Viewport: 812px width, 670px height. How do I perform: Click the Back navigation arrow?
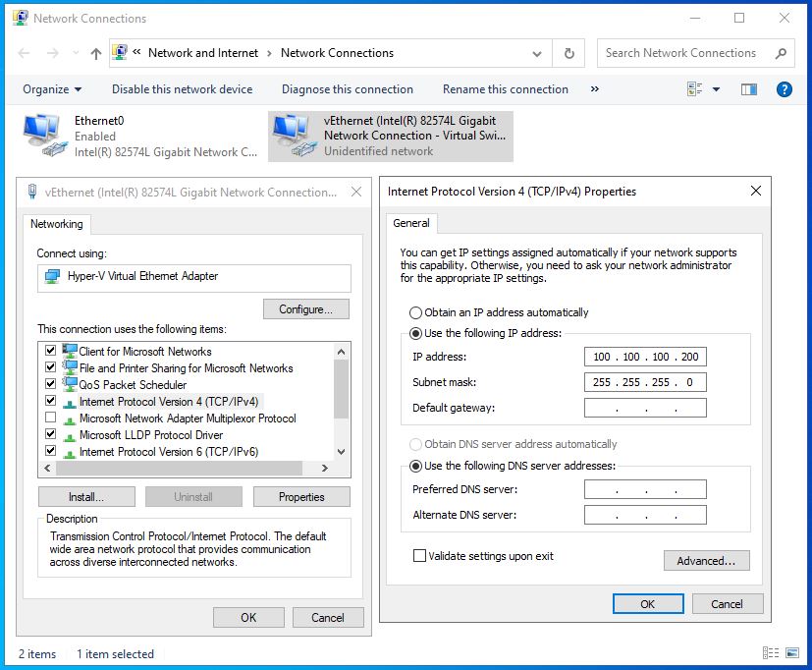click(24, 53)
